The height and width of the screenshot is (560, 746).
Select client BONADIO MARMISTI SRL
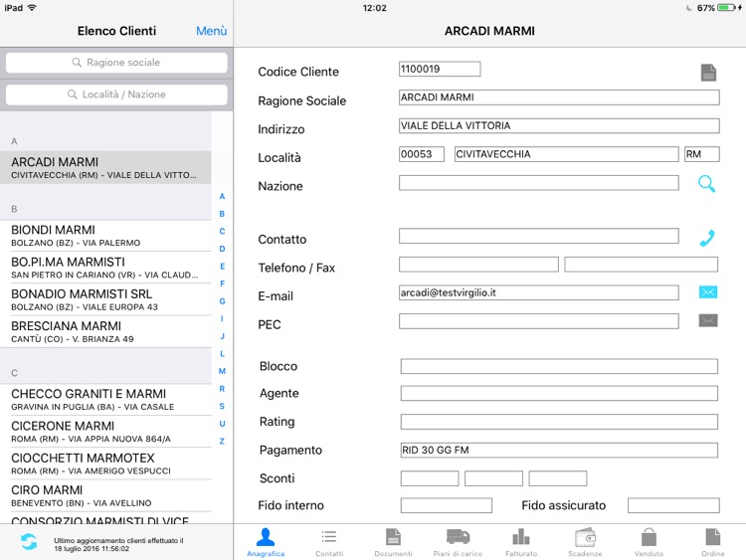105,299
